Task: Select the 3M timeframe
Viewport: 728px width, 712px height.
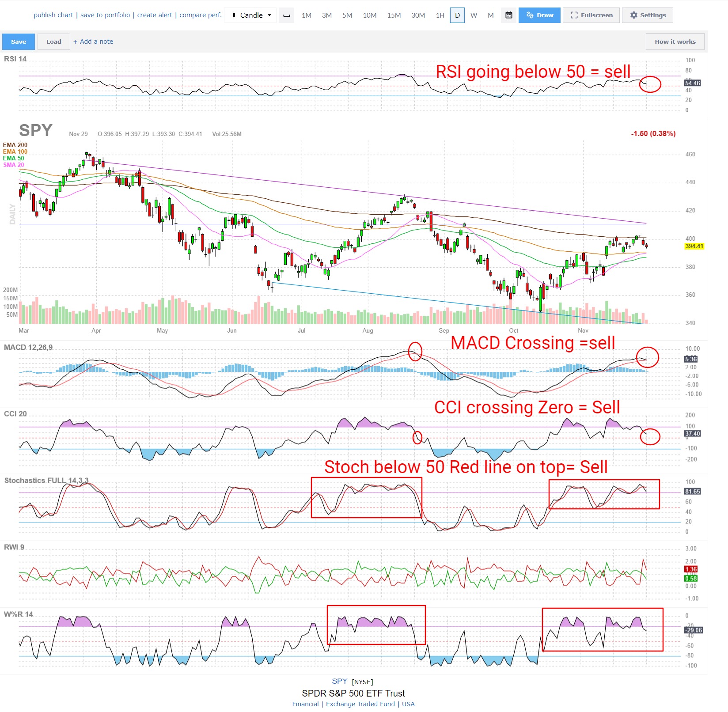Action: 327,15
